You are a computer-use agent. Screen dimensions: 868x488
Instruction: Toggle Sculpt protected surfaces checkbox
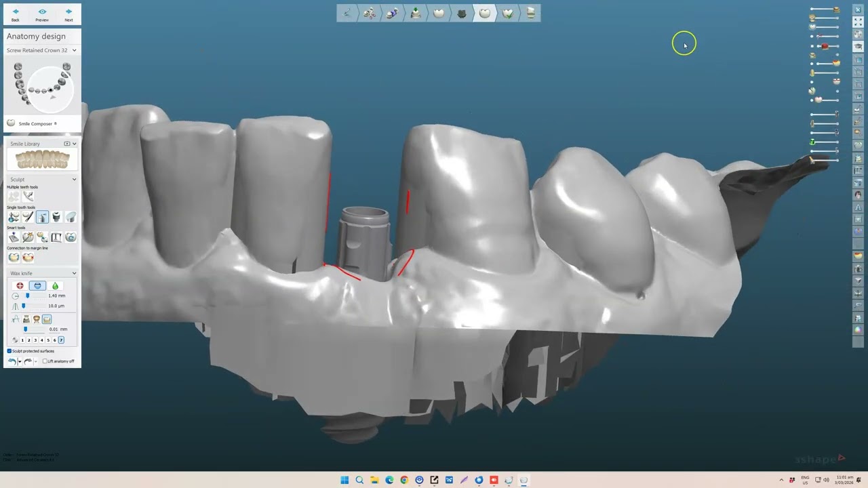(9, 351)
